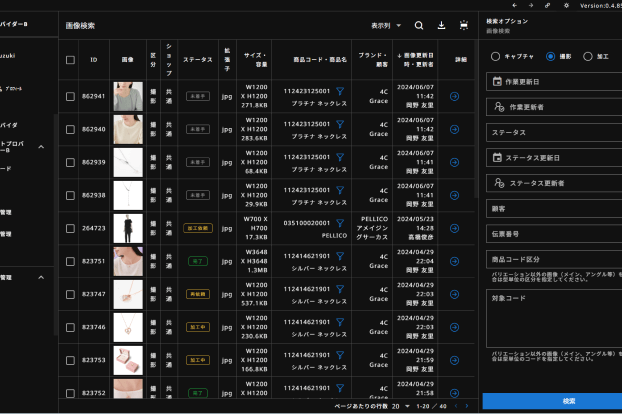Open the 表示列 column display dropdown
This screenshot has width=622, height=414.
coord(386,25)
